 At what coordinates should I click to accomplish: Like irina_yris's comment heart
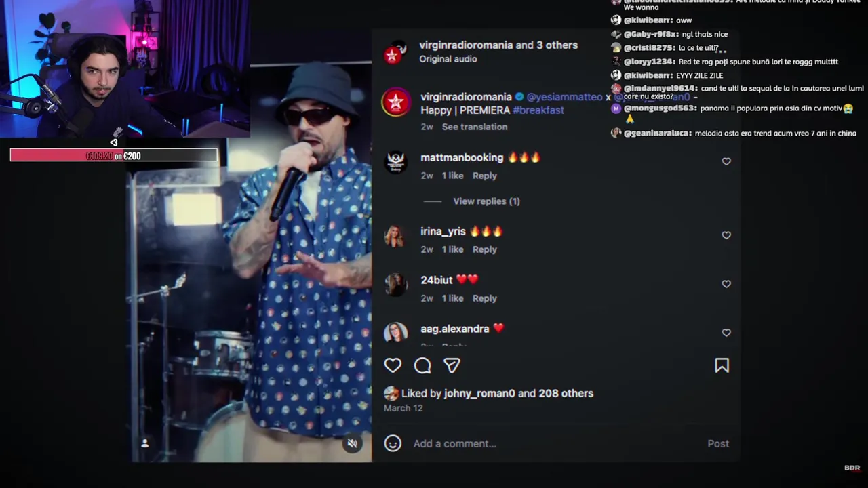pos(726,235)
